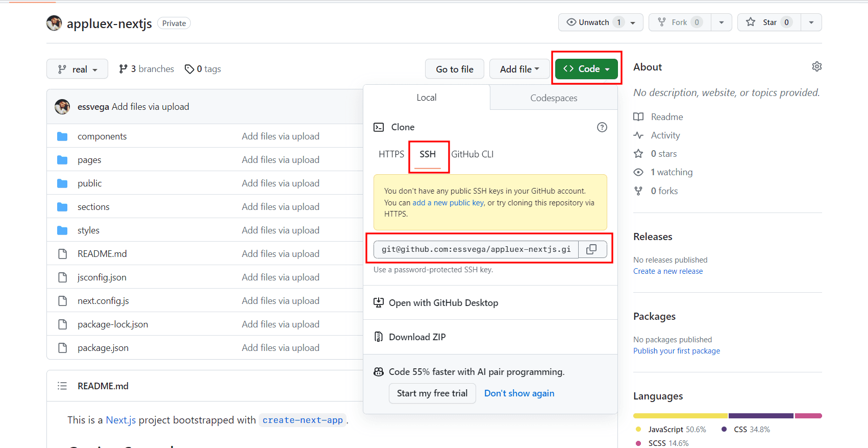Expand the Fork options dropdown arrow
868x448 pixels.
coord(722,22)
